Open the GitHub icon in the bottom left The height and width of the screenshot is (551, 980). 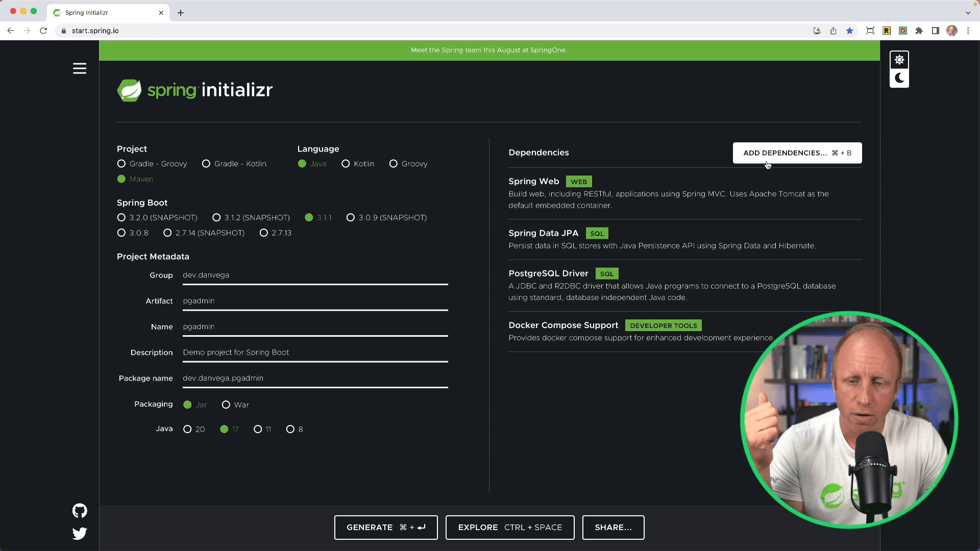pyautogui.click(x=80, y=511)
